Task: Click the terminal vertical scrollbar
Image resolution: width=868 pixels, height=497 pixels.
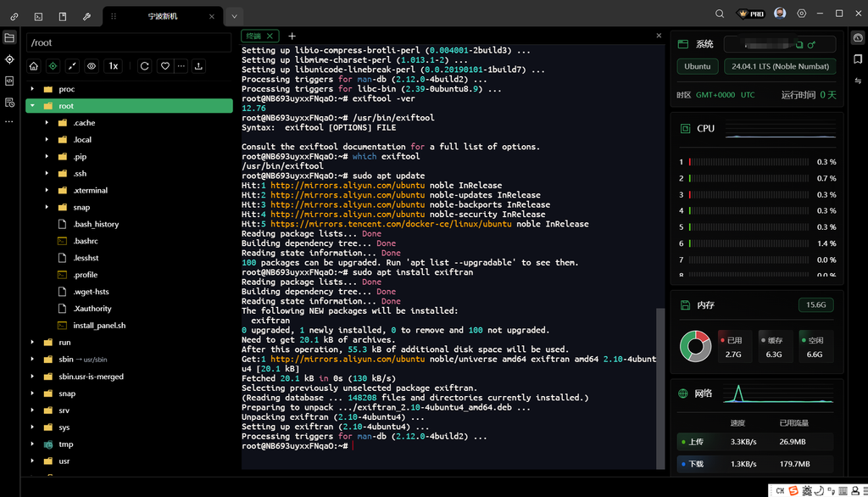Action: [659, 388]
